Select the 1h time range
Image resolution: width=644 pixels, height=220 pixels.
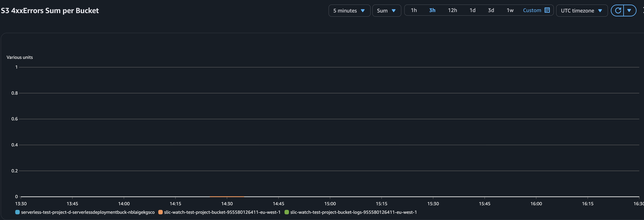tap(414, 10)
